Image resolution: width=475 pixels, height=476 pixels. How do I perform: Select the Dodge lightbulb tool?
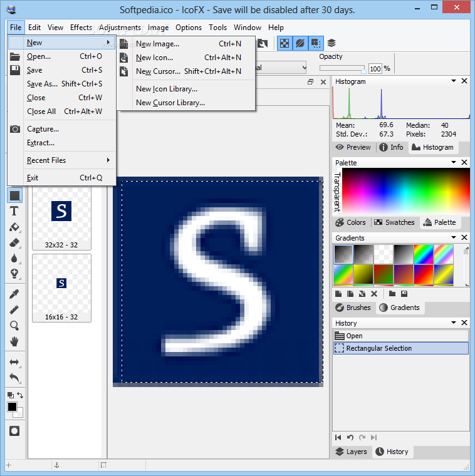(14, 274)
